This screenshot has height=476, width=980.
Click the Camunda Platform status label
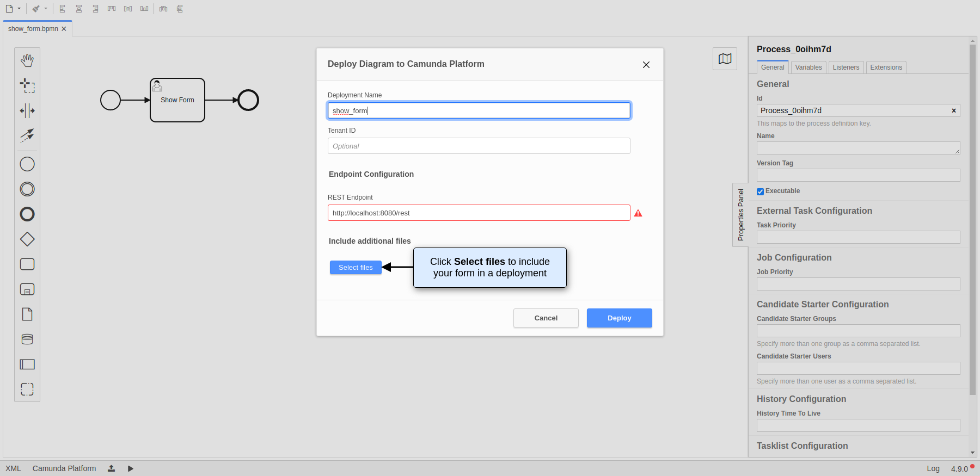(x=64, y=468)
